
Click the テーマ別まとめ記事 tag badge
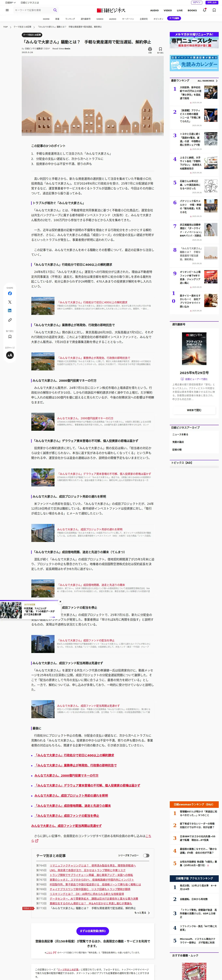(32, 35)
